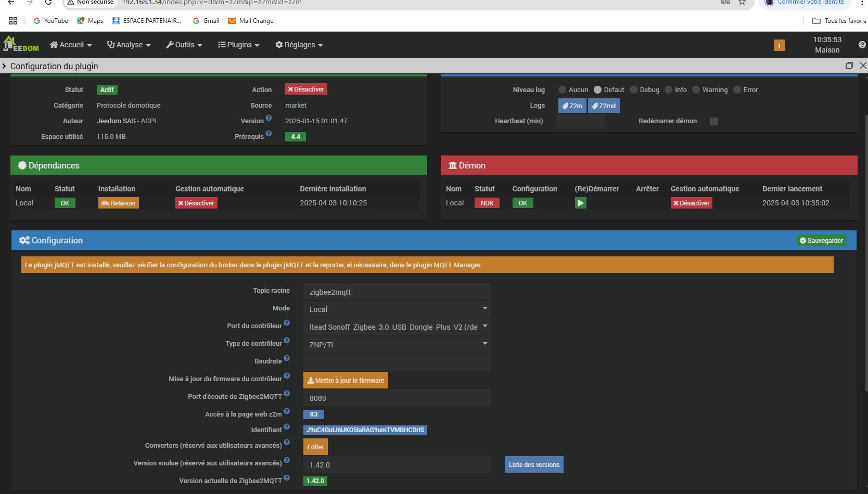This screenshot has height=494, width=868.
Task: Bookmark this page with the star icon
Action: point(742,2)
